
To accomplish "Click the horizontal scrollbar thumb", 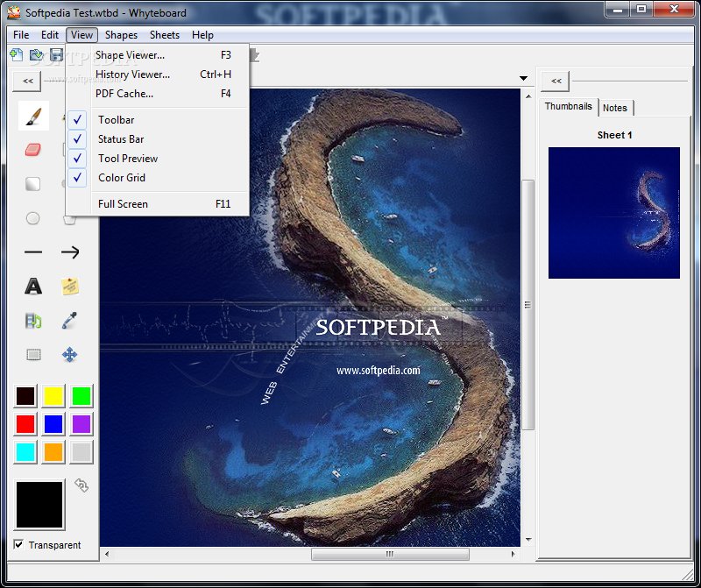I will click(390, 554).
